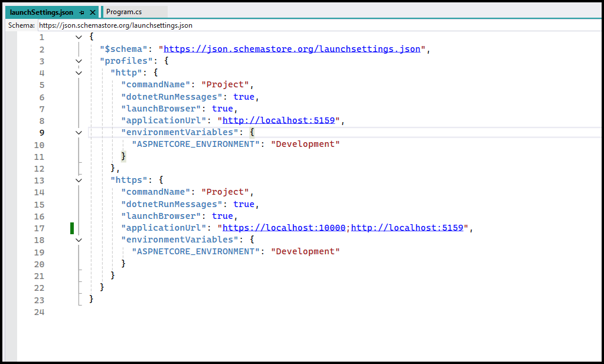Collapse the "http" profile block
Viewport: 604px width, 364px height.
tap(79, 73)
